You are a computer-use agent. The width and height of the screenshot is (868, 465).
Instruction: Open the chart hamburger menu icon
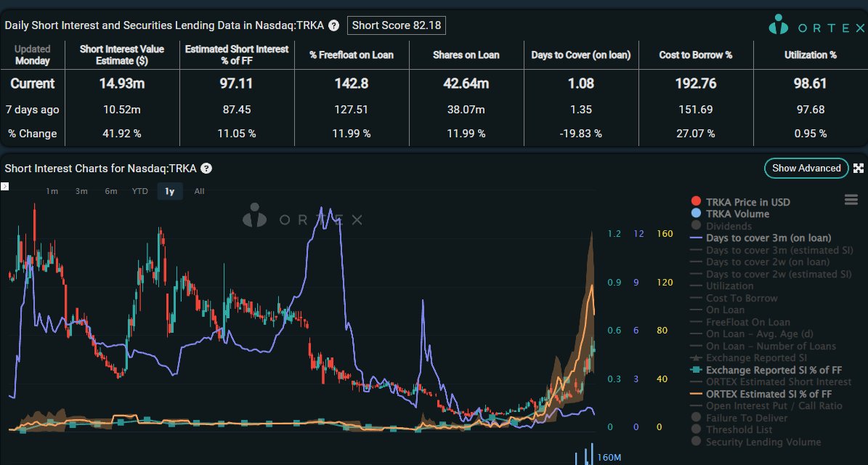pos(851,200)
